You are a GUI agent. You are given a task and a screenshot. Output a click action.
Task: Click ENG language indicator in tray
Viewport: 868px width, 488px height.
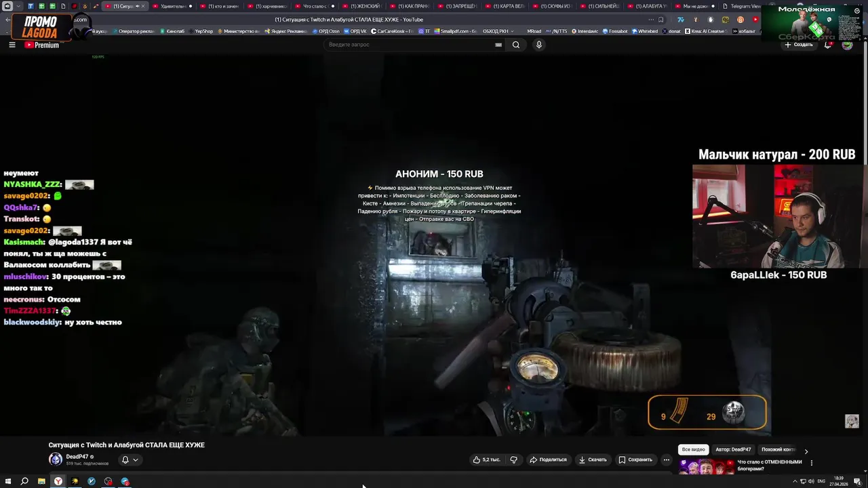coord(821,481)
